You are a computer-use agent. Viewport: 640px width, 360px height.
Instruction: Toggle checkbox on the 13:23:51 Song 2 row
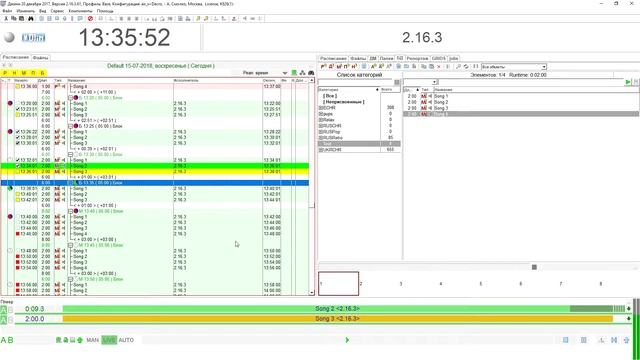[18, 109]
